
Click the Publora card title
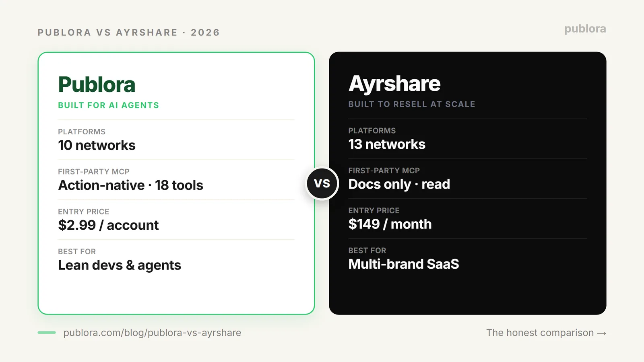click(97, 84)
